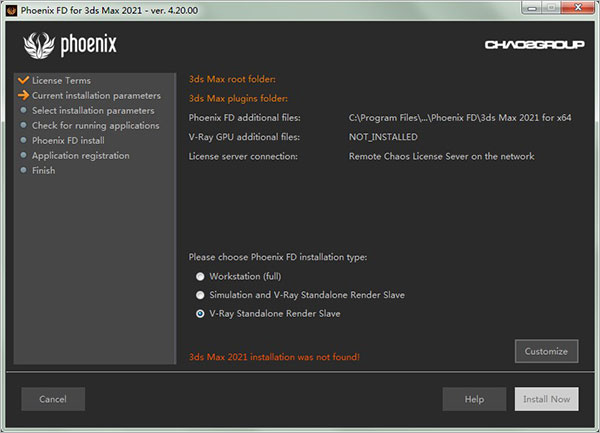Image resolution: width=600 pixels, height=433 pixels.
Task: Minimize the installer window
Action: [531, 7]
